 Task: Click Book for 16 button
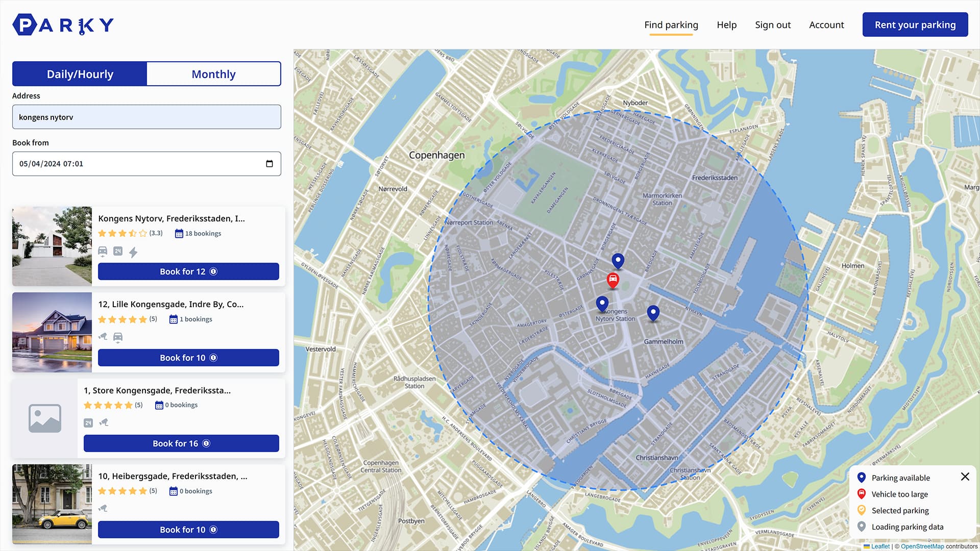pos(181,443)
